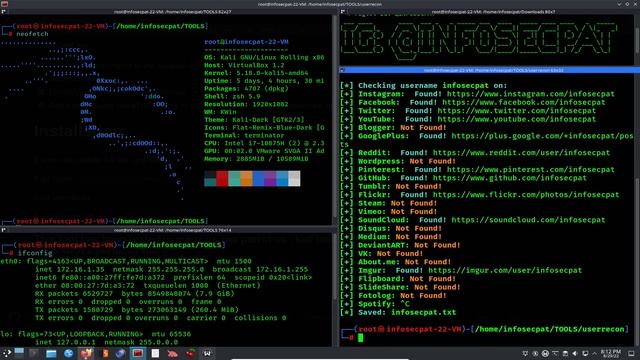Open the Instagram infosecpat URL

[531, 94]
